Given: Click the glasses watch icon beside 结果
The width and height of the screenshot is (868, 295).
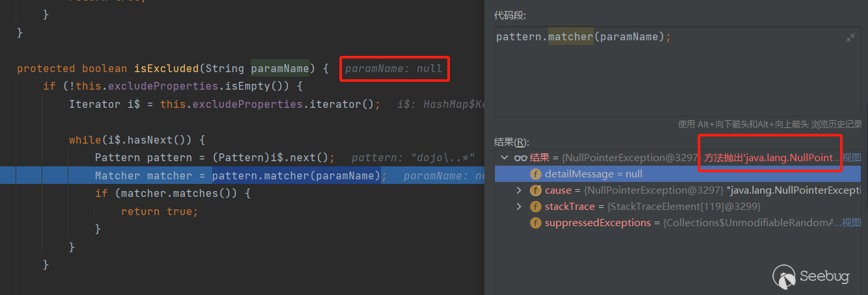Looking at the screenshot, I should (520, 158).
